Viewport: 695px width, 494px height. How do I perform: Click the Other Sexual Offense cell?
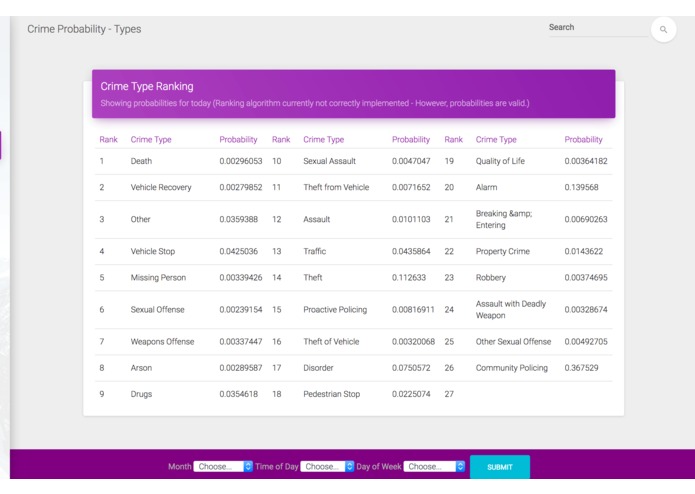tap(513, 342)
